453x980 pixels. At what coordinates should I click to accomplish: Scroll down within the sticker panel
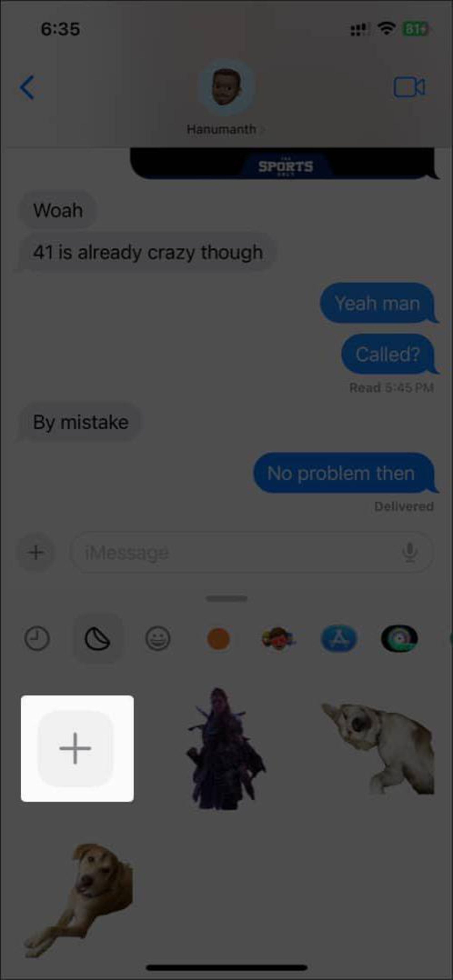click(226, 813)
